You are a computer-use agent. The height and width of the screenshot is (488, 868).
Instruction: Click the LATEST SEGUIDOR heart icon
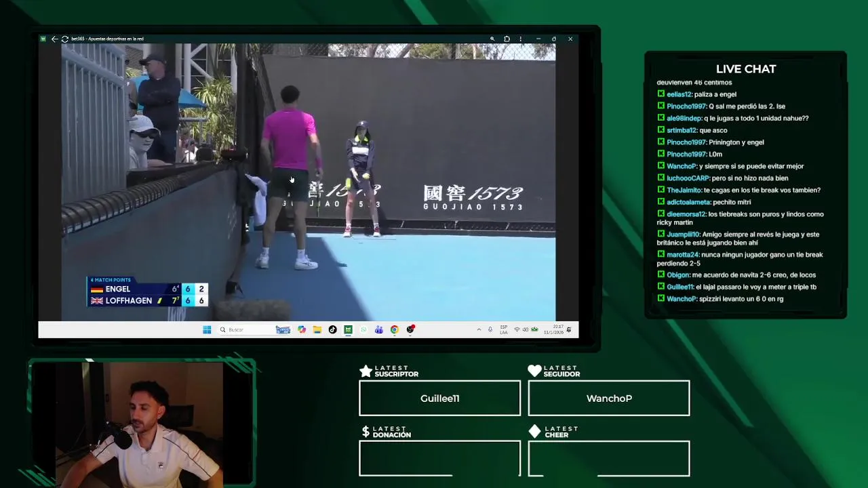click(535, 371)
